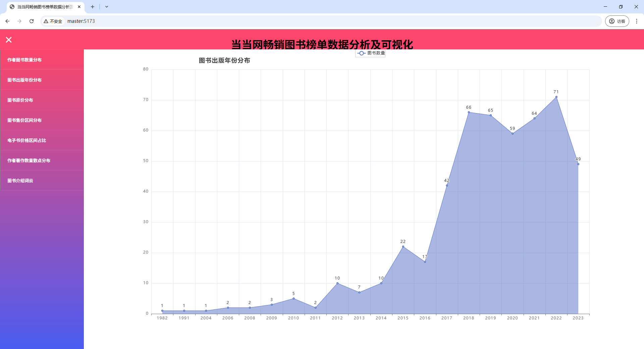Minimize the browser window

pyautogui.click(x=605, y=7)
